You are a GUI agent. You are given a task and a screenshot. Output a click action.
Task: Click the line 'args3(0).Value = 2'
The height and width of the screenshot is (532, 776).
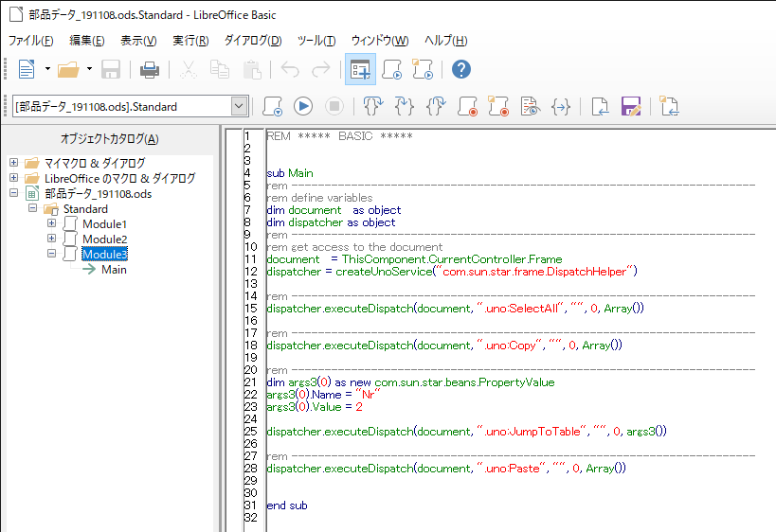(315, 406)
